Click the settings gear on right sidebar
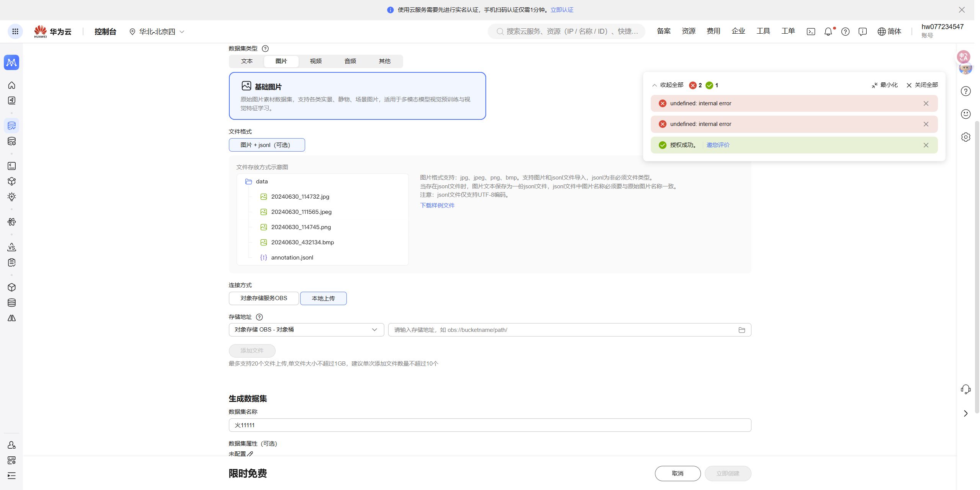Screen dimensions: 980x490 pos(965,137)
